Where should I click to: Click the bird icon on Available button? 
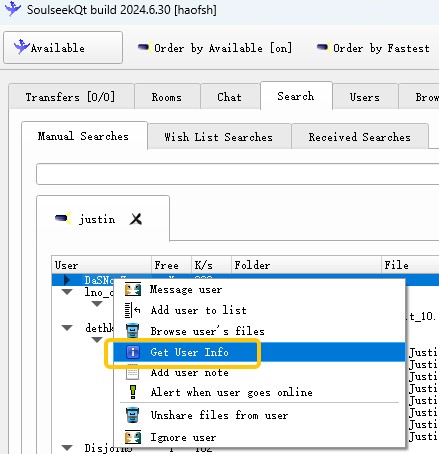pos(22,47)
